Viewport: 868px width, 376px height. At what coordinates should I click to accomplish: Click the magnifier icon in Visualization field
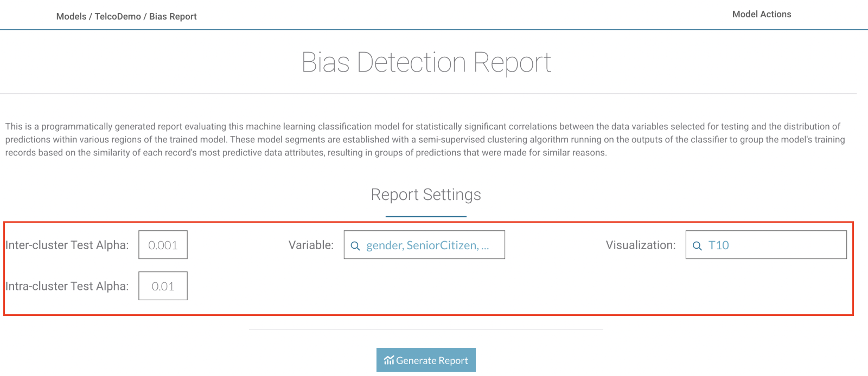tap(697, 246)
